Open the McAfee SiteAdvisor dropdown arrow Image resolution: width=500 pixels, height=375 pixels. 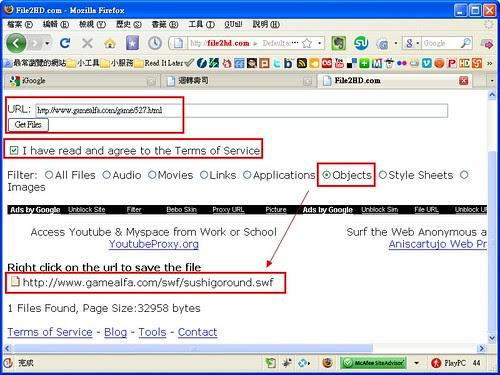click(x=416, y=363)
